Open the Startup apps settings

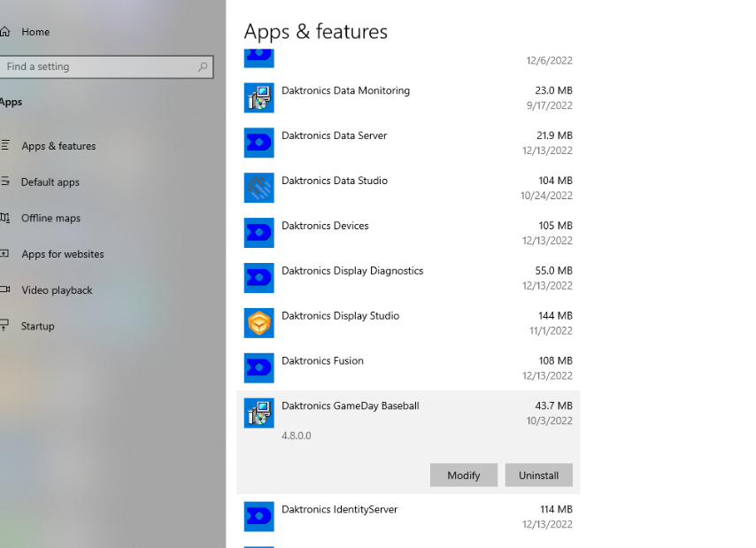[x=38, y=327]
